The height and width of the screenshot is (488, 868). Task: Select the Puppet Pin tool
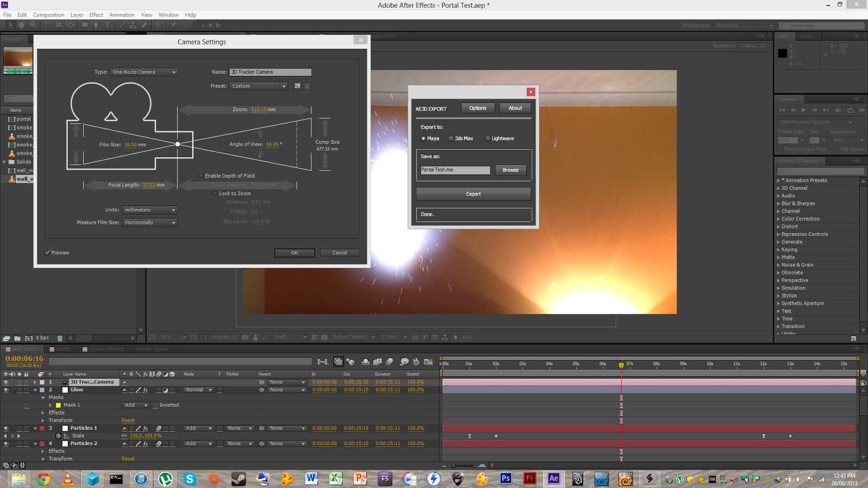[174, 25]
